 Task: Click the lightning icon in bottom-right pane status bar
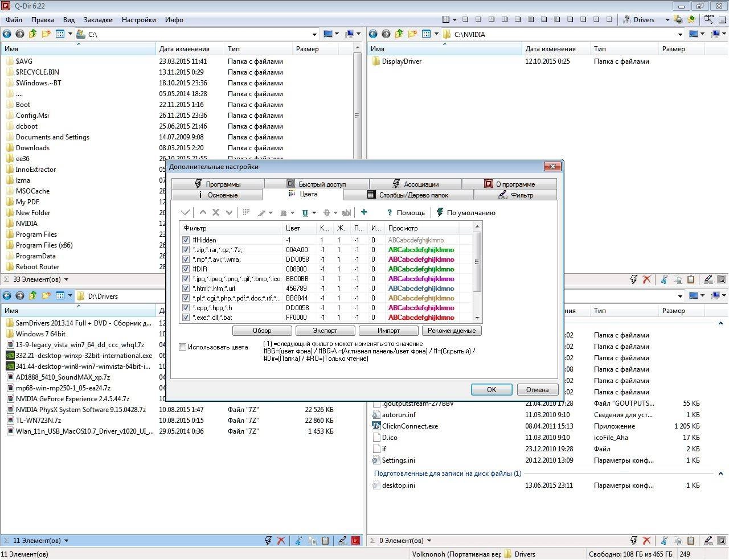coord(633,541)
